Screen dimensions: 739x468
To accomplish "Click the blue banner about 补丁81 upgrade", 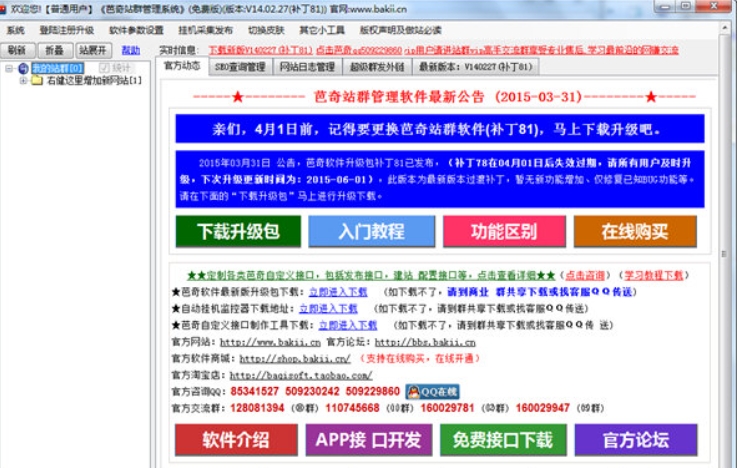I will (x=440, y=129).
